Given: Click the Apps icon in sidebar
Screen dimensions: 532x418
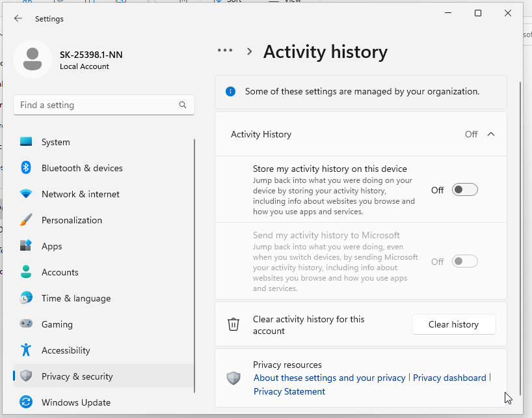Looking at the screenshot, I should pyautogui.click(x=26, y=245).
